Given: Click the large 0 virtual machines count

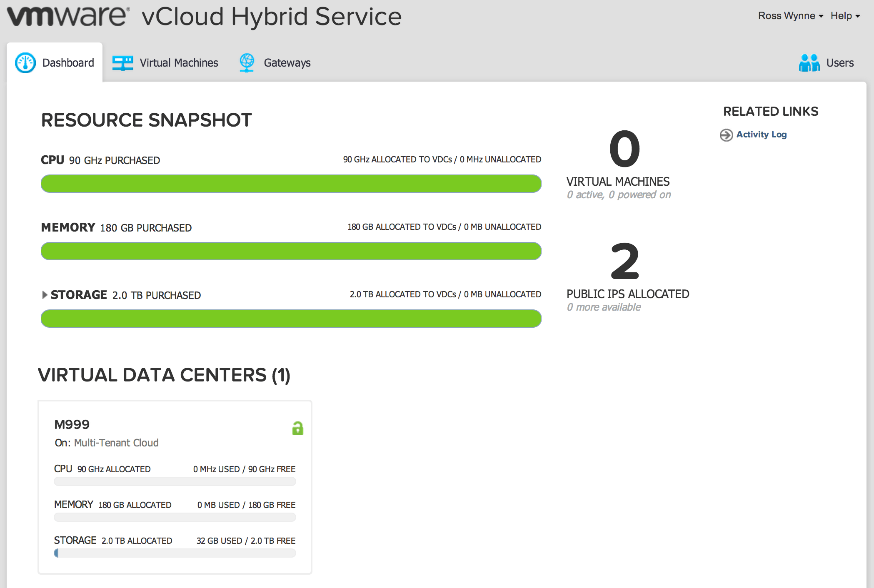Looking at the screenshot, I should (x=624, y=148).
